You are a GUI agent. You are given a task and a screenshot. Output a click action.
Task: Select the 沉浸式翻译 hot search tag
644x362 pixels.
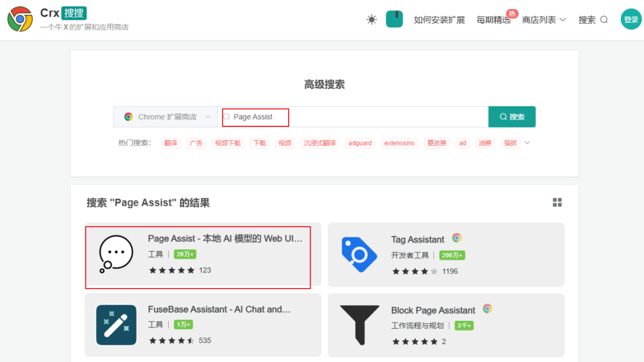point(320,143)
